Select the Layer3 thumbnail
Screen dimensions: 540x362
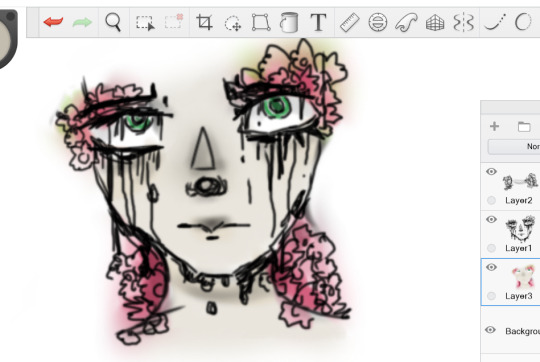click(x=523, y=277)
